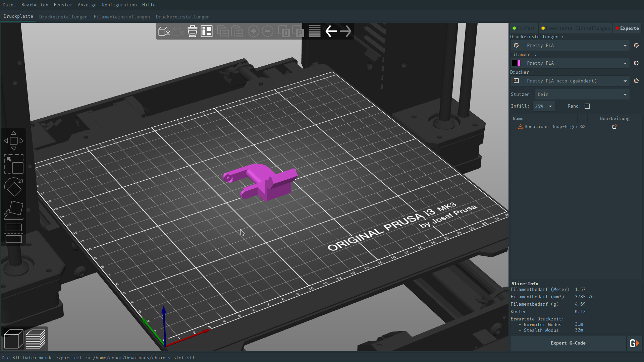Click the Delete all trash can icon
Image resolution: width=644 pixels, height=362 pixels.
192,32
